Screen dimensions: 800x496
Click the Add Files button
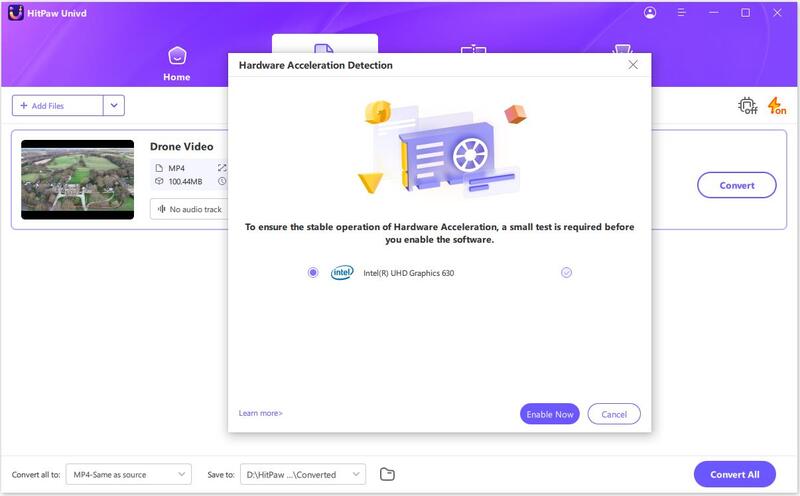click(58, 106)
